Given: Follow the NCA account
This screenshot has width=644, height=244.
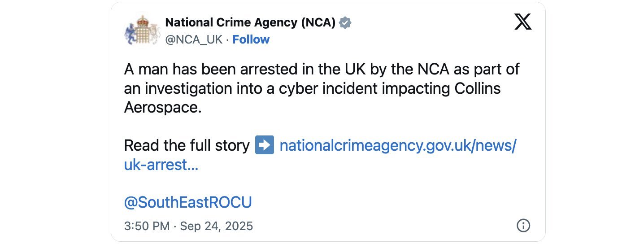Looking at the screenshot, I should 251,39.
